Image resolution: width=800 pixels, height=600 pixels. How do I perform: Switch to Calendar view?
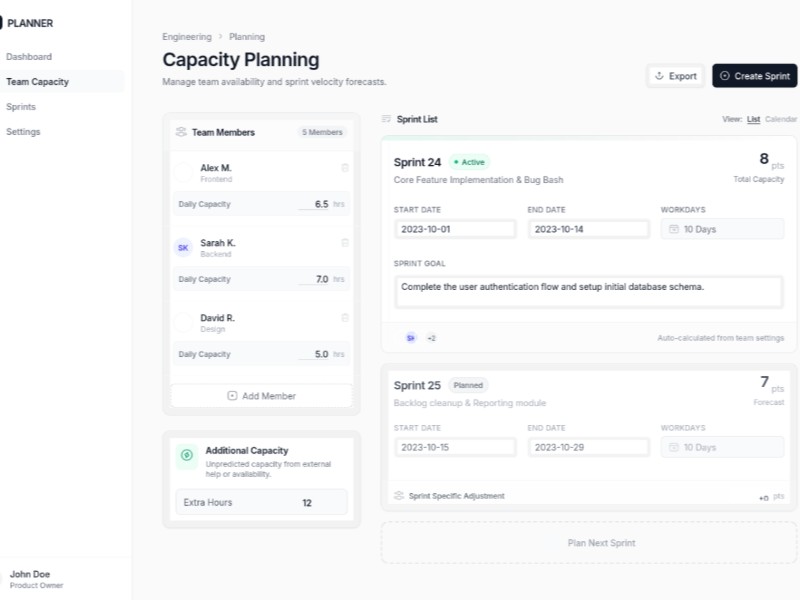[x=781, y=119]
